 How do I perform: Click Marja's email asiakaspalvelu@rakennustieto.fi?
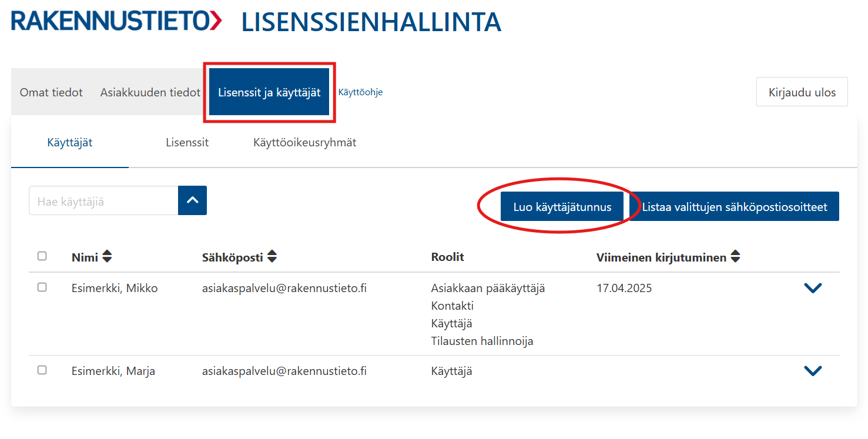tap(284, 371)
